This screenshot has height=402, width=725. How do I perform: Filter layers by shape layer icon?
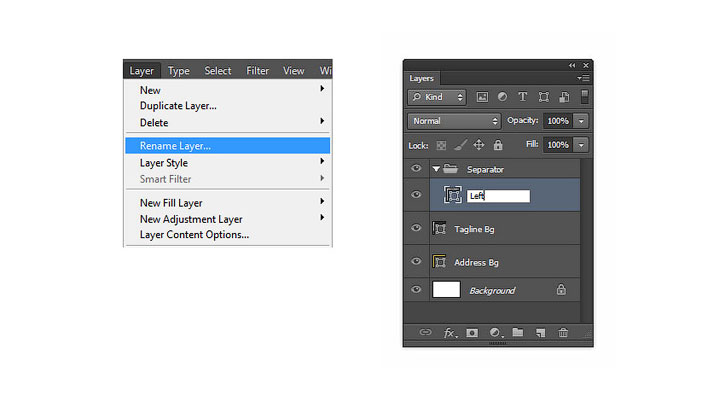tap(544, 97)
